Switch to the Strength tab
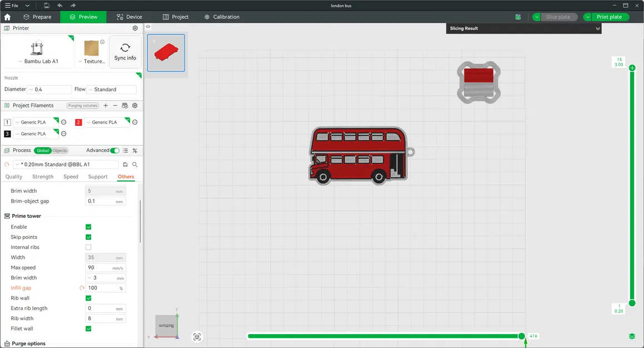This screenshot has width=644, height=348. [43, 177]
